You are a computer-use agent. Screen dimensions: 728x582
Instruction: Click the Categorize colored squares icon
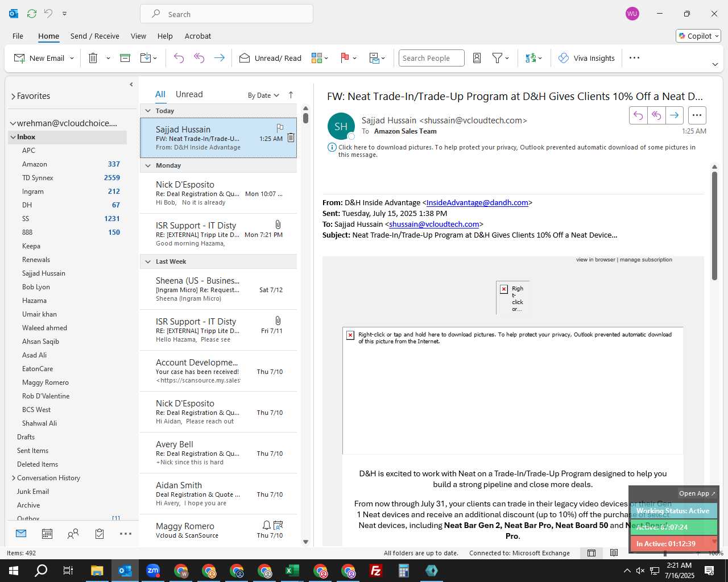(x=317, y=58)
